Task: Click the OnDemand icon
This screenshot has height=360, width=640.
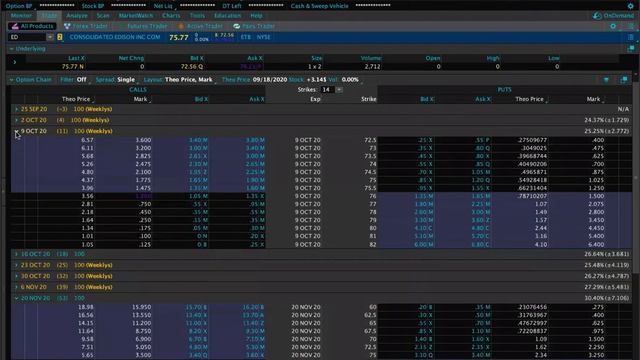Action: [597, 16]
